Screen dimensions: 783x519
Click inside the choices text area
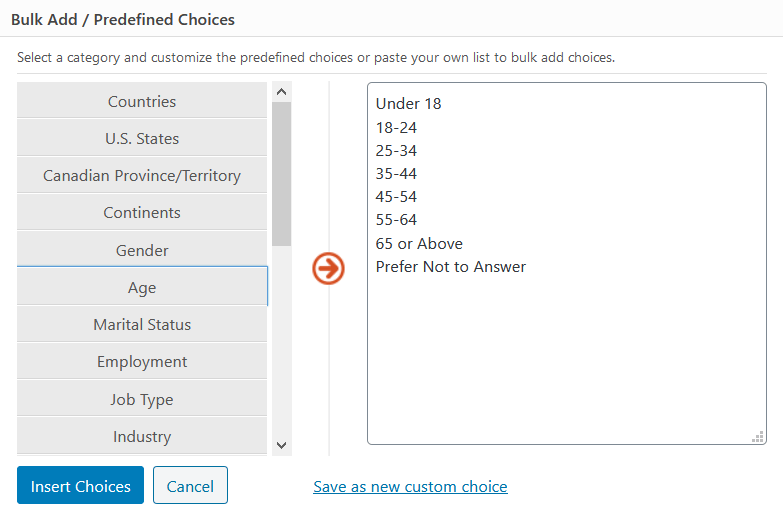[x=566, y=360]
